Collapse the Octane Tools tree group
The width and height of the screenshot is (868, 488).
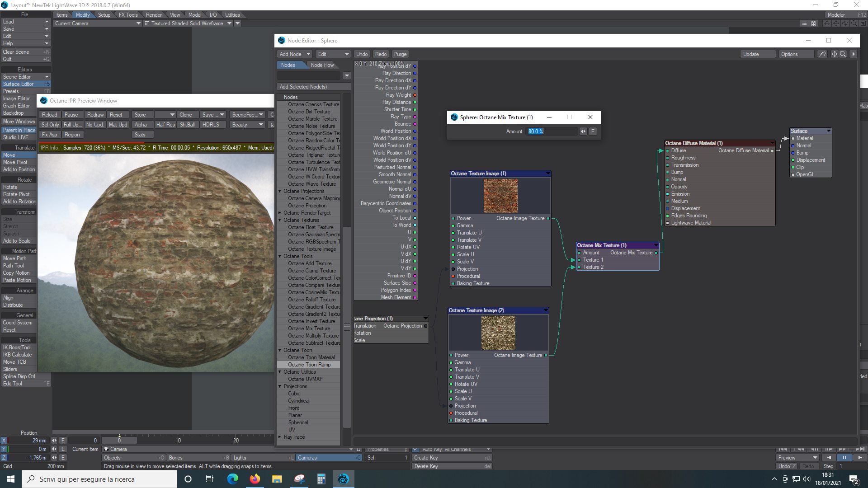tap(280, 256)
